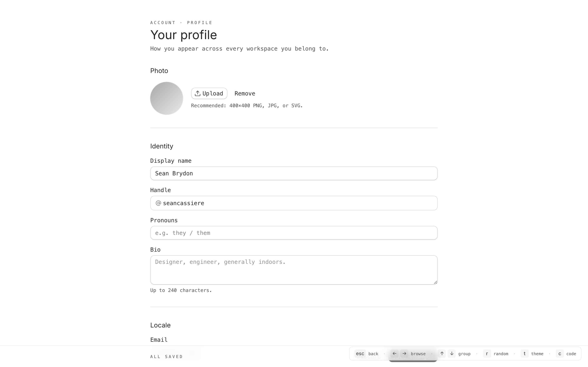The width and height of the screenshot is (588, 367).
Task: Click the down arrow group key
Action: pyautogui.click(x=452, y=353)
